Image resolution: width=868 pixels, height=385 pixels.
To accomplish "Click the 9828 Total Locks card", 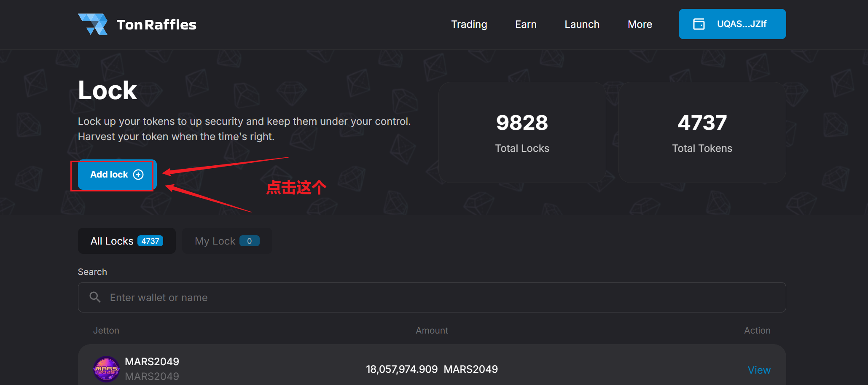I will click(522, 132).
